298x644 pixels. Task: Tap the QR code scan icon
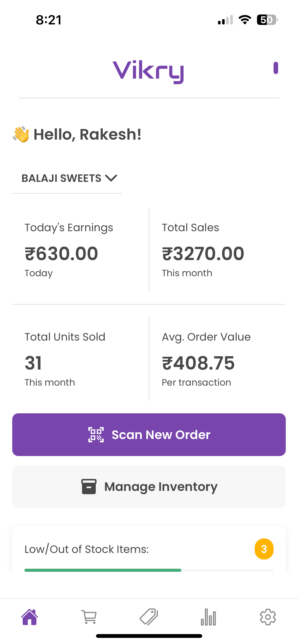click(x=96, y=435)
